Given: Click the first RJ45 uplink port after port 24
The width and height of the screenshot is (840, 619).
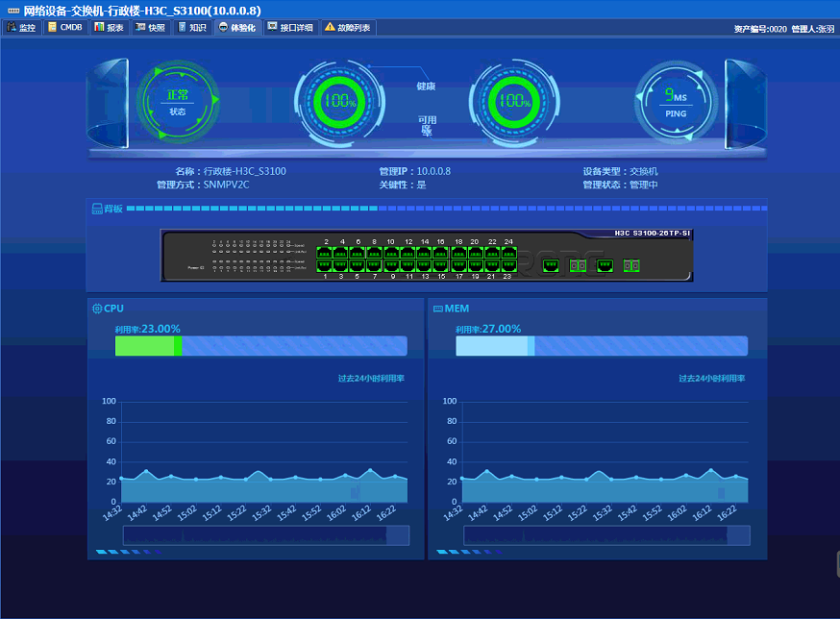Looking at the screenshot, I should coord(551,265).
